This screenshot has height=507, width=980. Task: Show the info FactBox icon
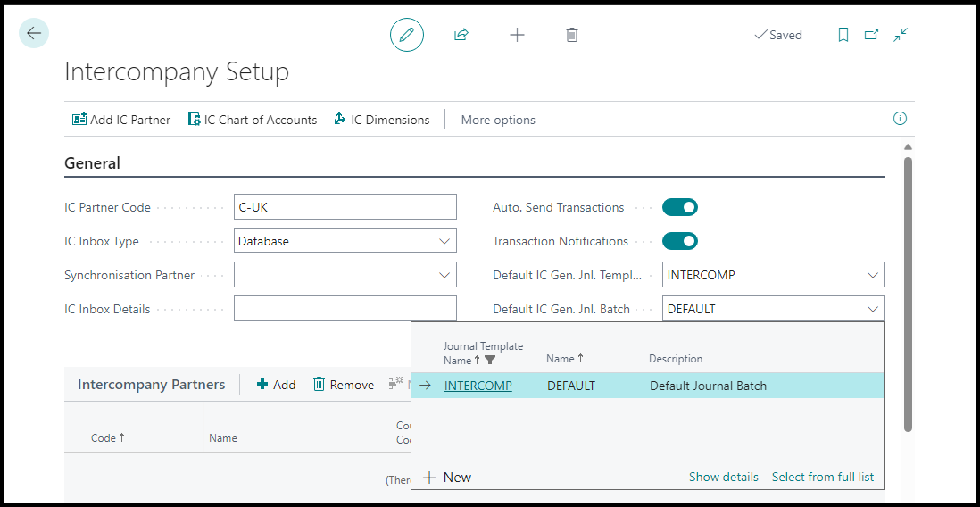(900, 119)
